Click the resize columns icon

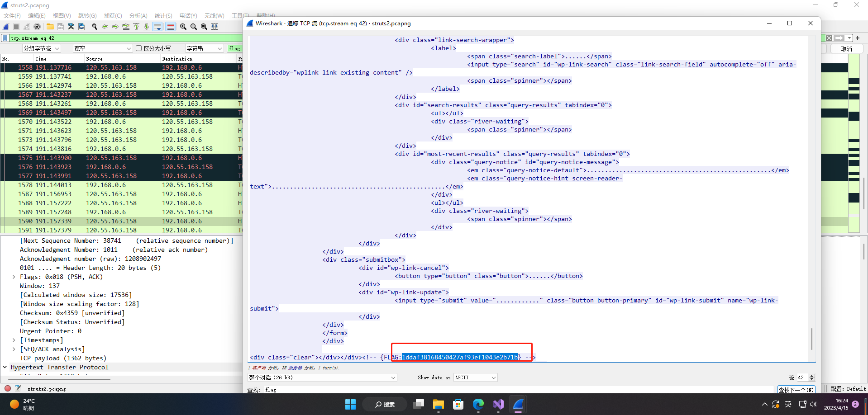(215, 27)
